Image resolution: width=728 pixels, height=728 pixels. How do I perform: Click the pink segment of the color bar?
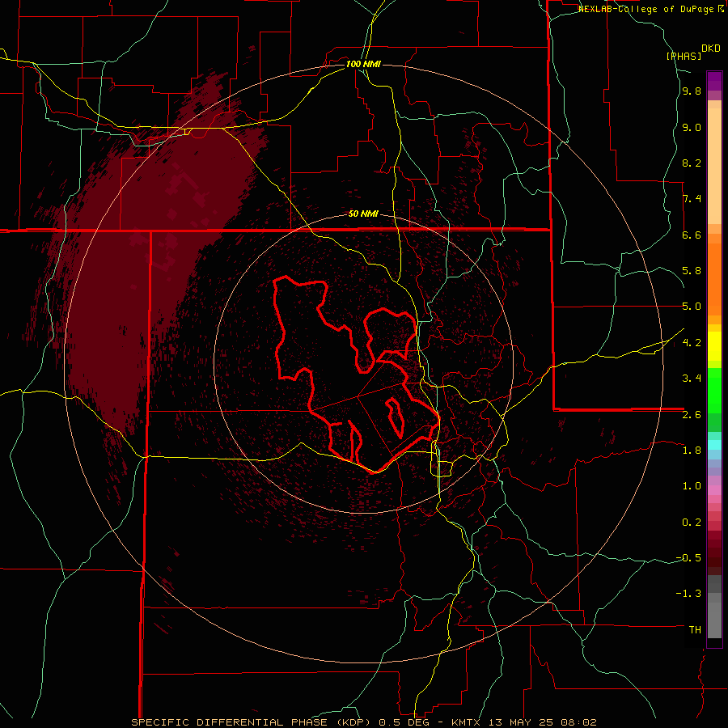coord(714,490)
